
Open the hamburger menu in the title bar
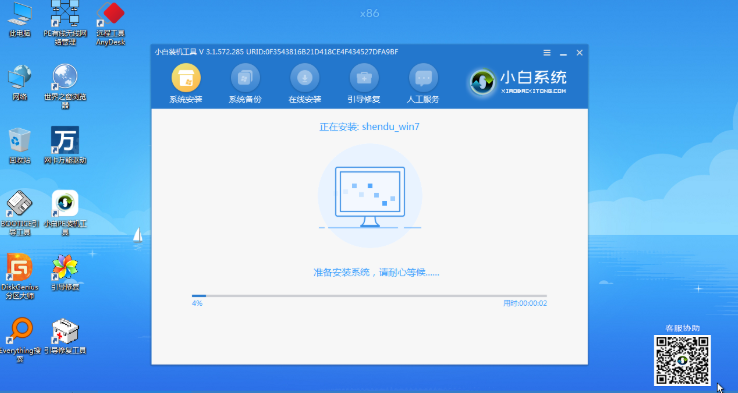(x=547, y=53)
